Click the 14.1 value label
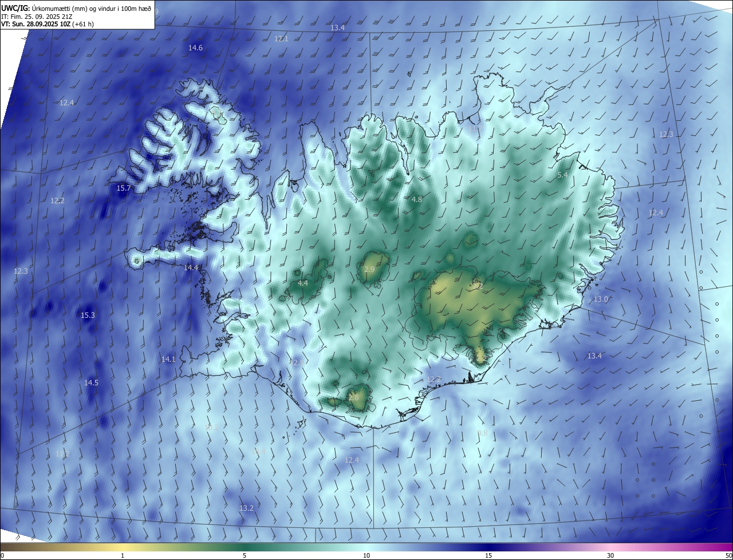733x560 pixels. (168, 360)
